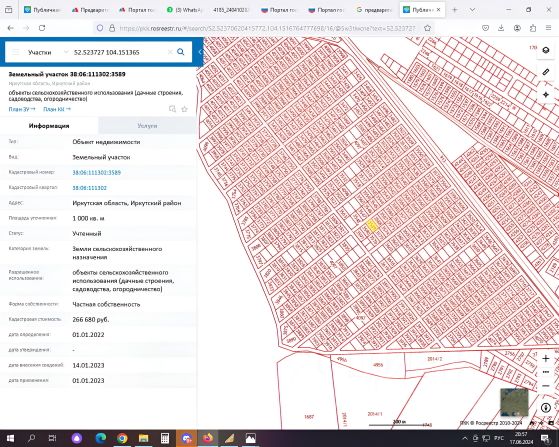Zoom in with the plus button

click(x=546, y=359)
